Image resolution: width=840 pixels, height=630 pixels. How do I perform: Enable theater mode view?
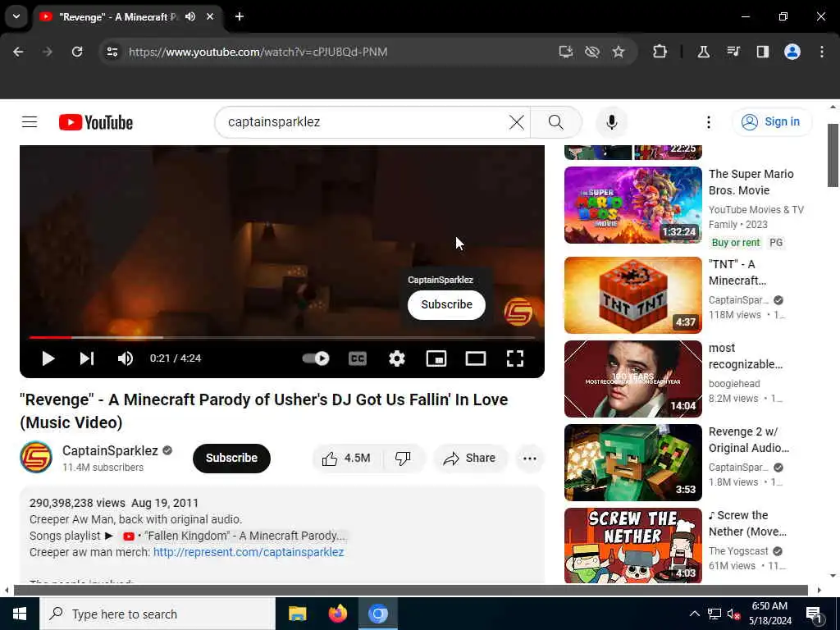(476, 358)
